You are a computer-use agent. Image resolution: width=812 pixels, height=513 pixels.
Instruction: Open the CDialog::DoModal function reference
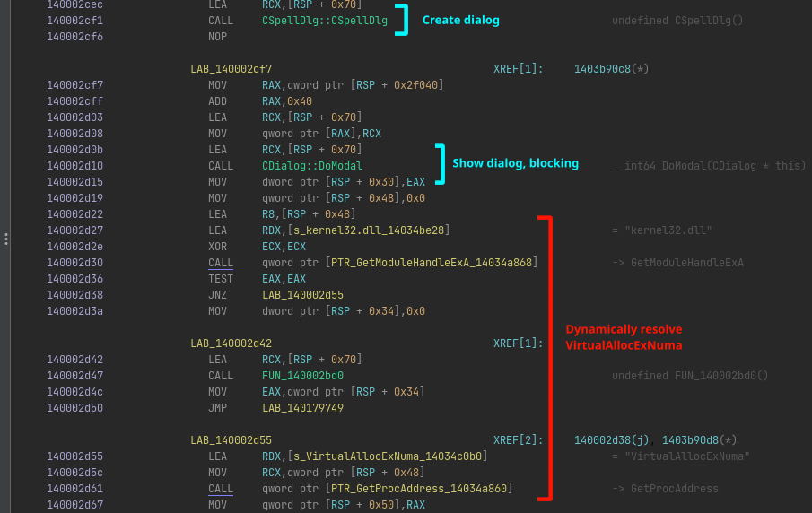tap(312, 166)
